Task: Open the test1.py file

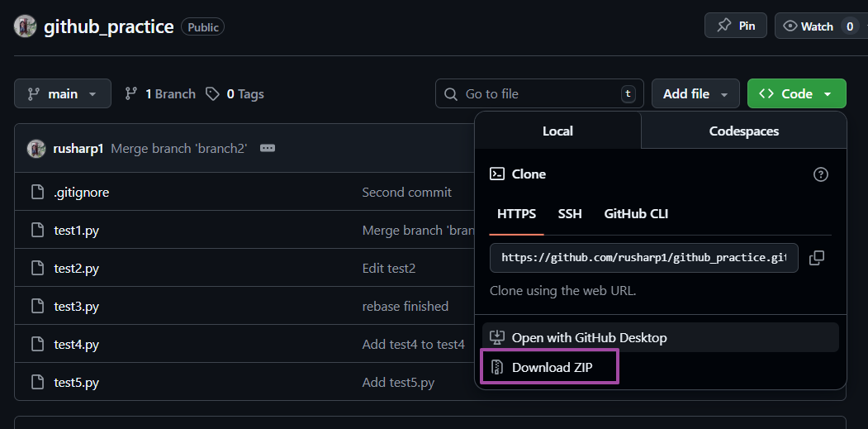Action: (76, 231)
